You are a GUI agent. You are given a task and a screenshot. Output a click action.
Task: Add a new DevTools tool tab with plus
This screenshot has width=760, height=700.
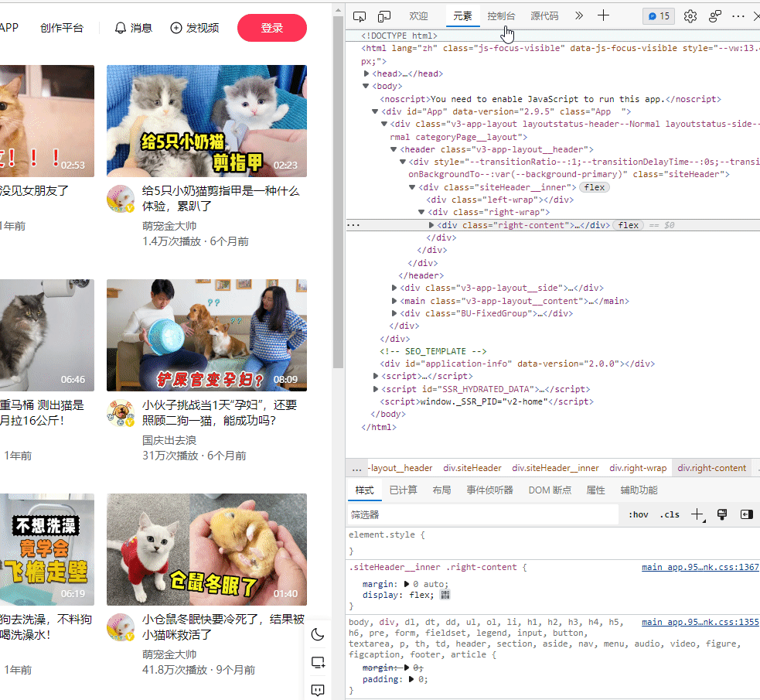[604, 16]
